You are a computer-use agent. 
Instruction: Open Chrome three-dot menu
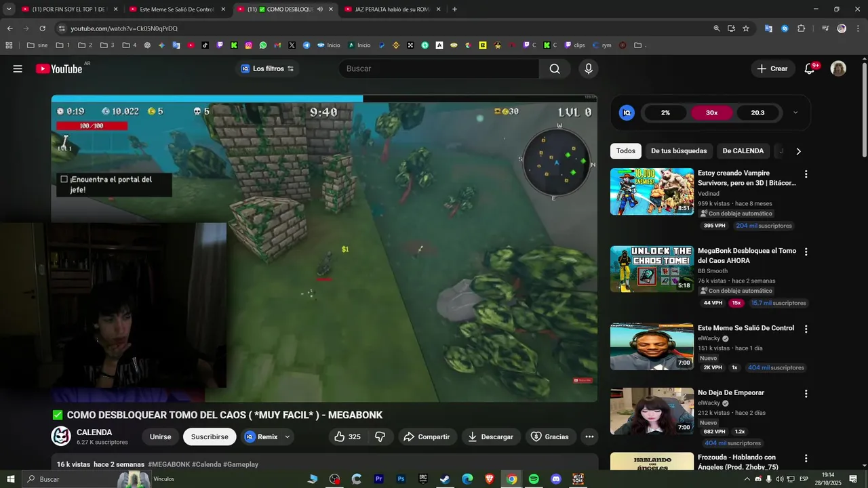pos(857,28)
